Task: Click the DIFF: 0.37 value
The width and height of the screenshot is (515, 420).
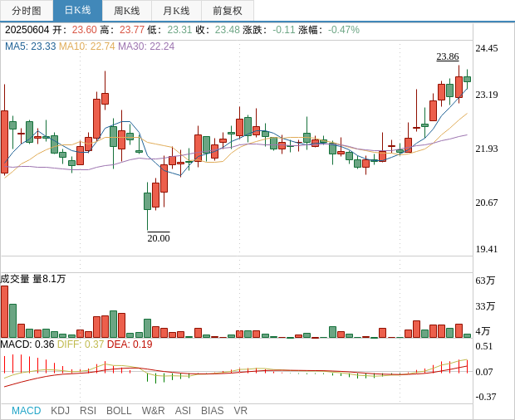Action: click(x=81, y=344)
